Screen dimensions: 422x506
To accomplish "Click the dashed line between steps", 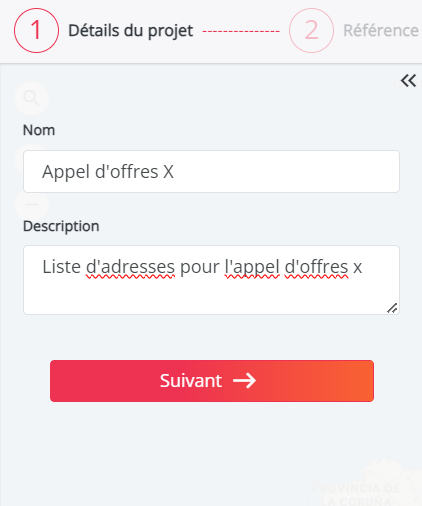I will point(241,31).
